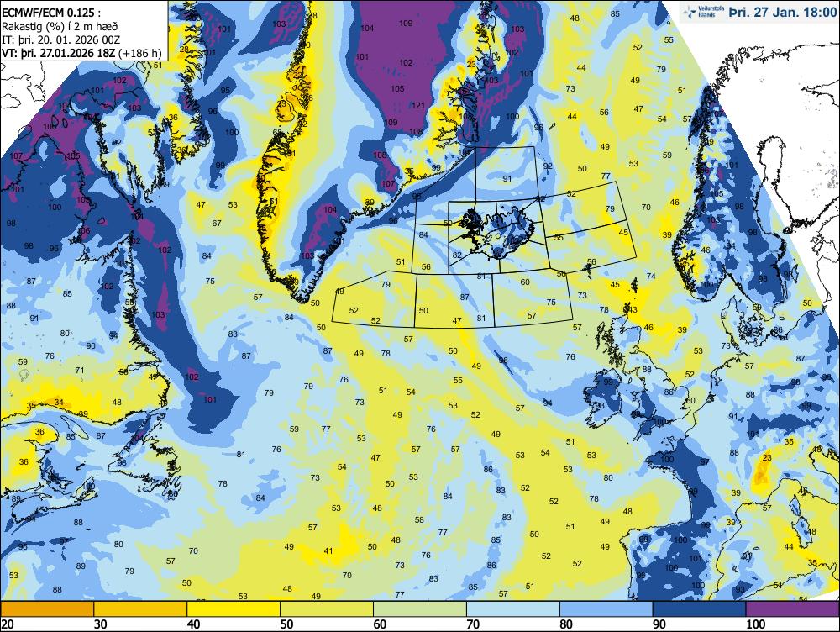The image size is (840, 632).
Task: Click the "121" value over Greenland
Action: pyautogui.click(x=418, y=106)
